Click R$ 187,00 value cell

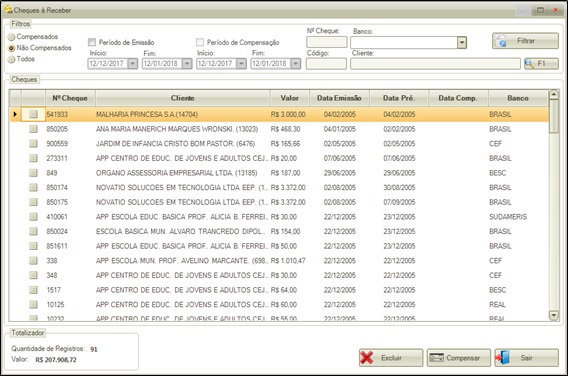click(x=289, y=173)
